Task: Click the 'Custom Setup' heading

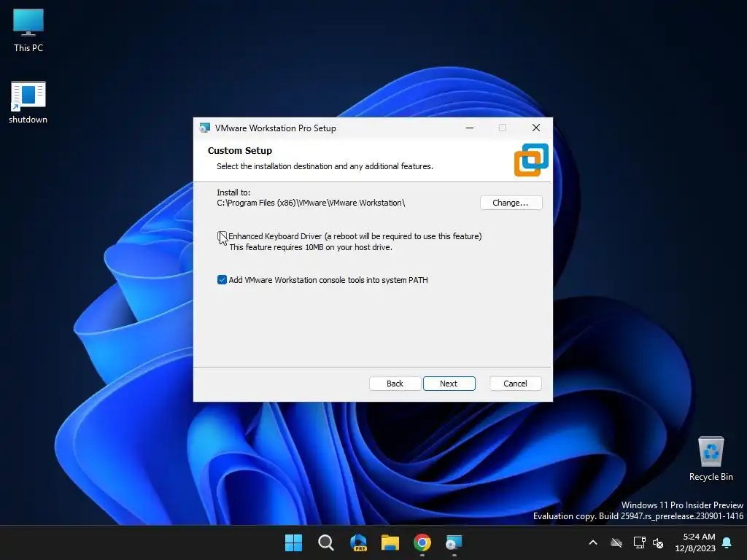Action: [239, 150]
